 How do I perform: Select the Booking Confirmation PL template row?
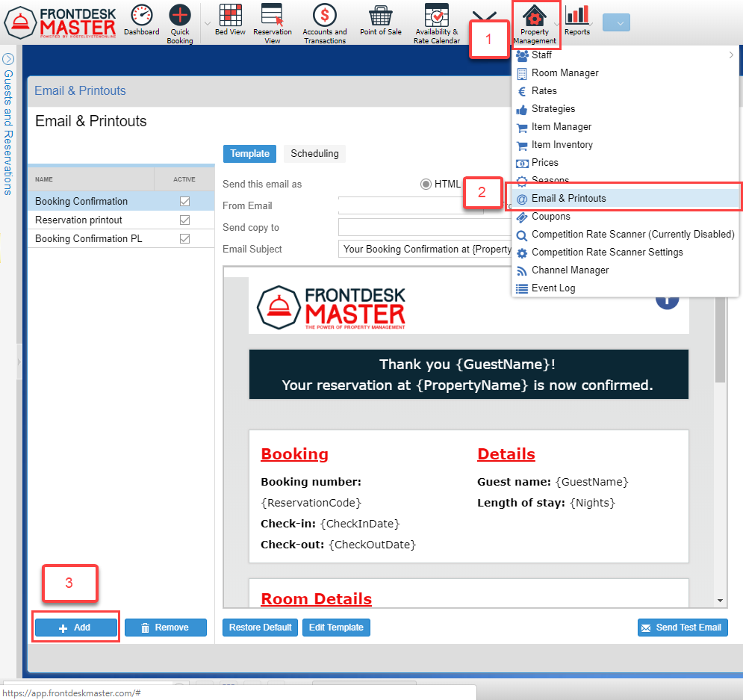(121, 238)
